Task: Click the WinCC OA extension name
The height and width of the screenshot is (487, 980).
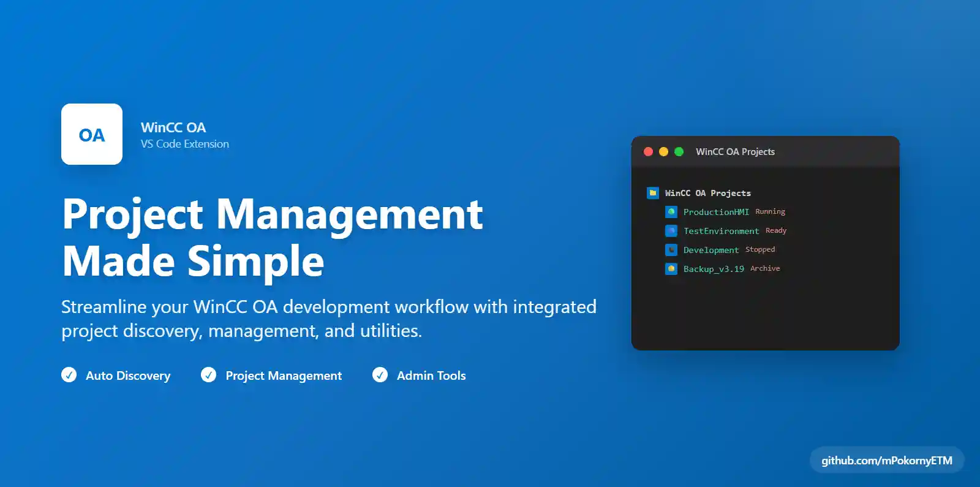Action: pyautogui.click(x=173, y=127)
